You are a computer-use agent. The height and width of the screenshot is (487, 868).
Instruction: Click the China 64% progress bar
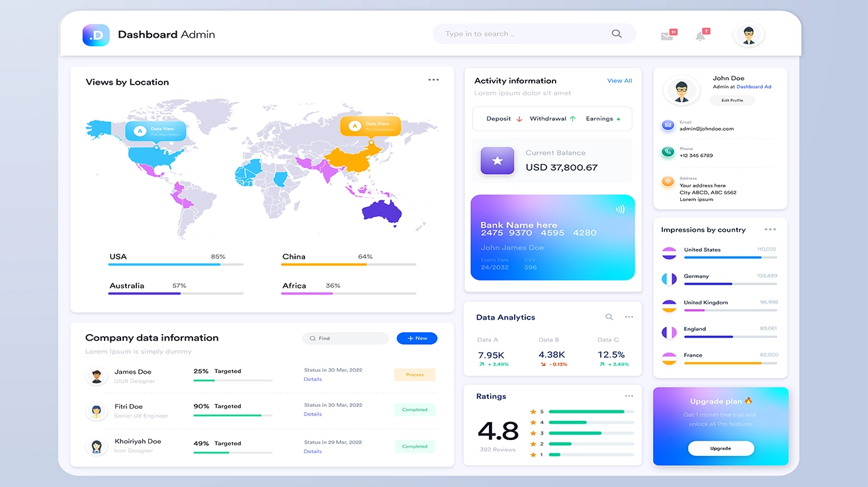[x=349, y=265]
